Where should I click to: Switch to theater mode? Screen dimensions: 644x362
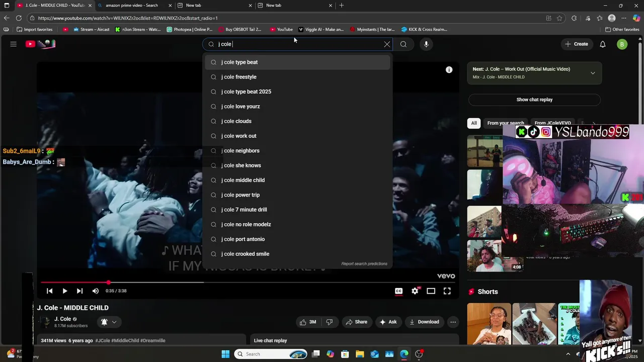(x=431, y=291)
